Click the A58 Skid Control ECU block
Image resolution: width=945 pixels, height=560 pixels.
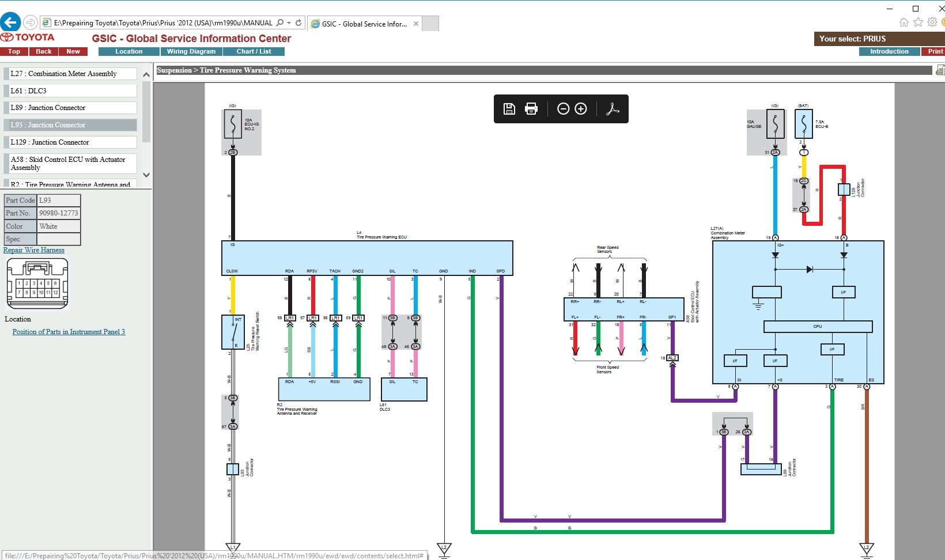click(623, 309)
